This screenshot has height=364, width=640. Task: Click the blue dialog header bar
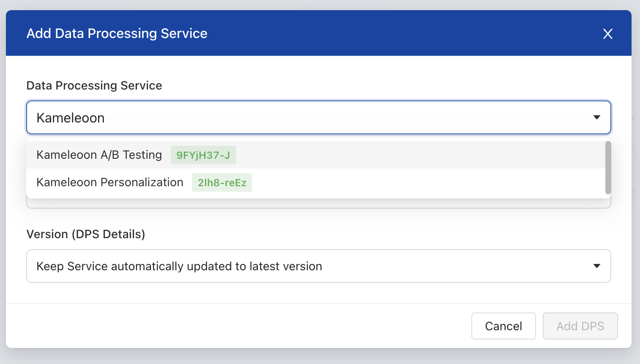point(380,34)
